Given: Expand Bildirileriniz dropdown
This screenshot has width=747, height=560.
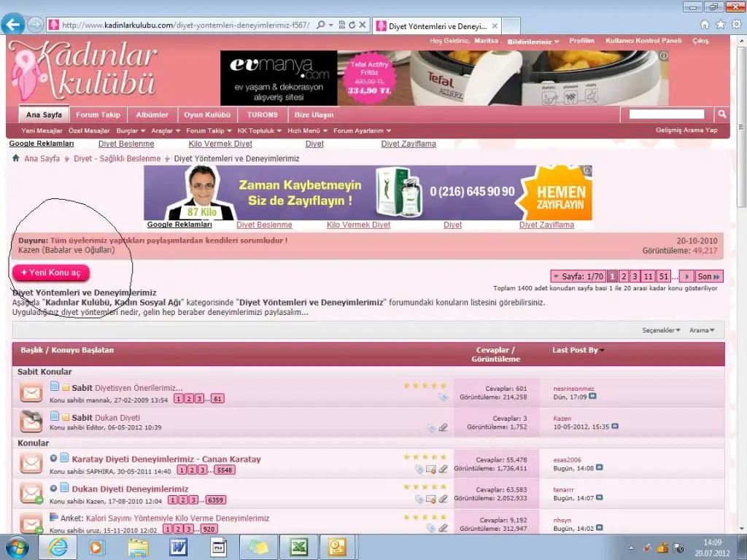Looking at the screenshot, I should click(x=533, y=42).
